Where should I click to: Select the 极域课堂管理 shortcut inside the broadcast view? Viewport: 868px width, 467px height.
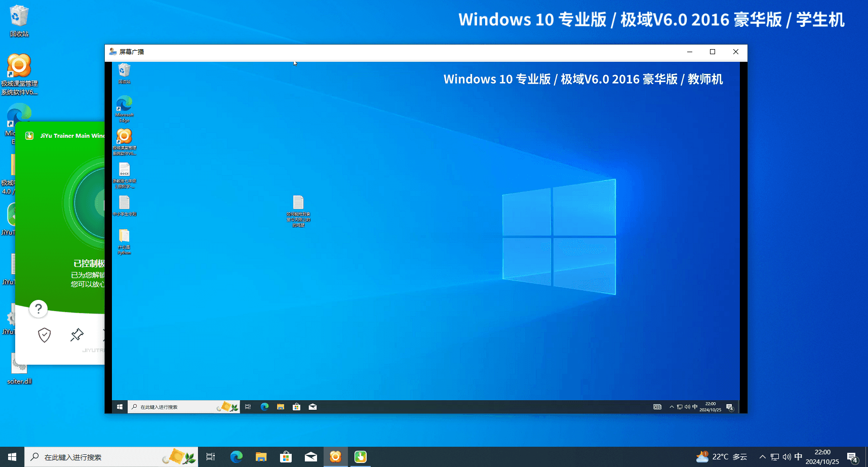pyautogui.click(x=124, y=142)
